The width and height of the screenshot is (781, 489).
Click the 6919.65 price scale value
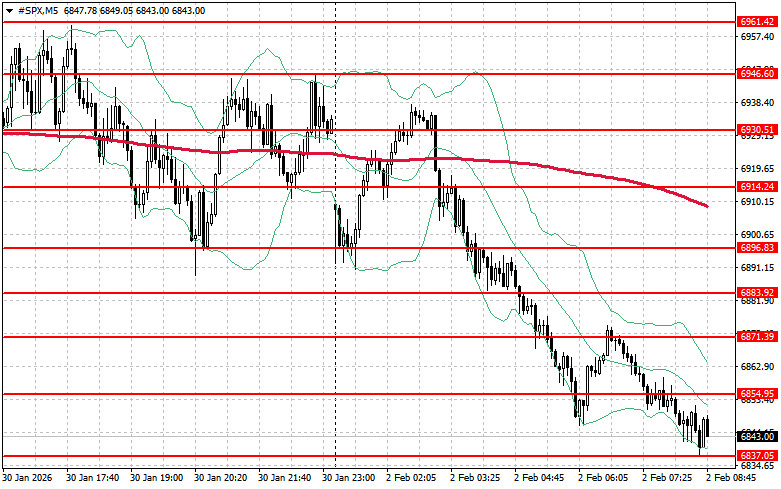[757, 169]
